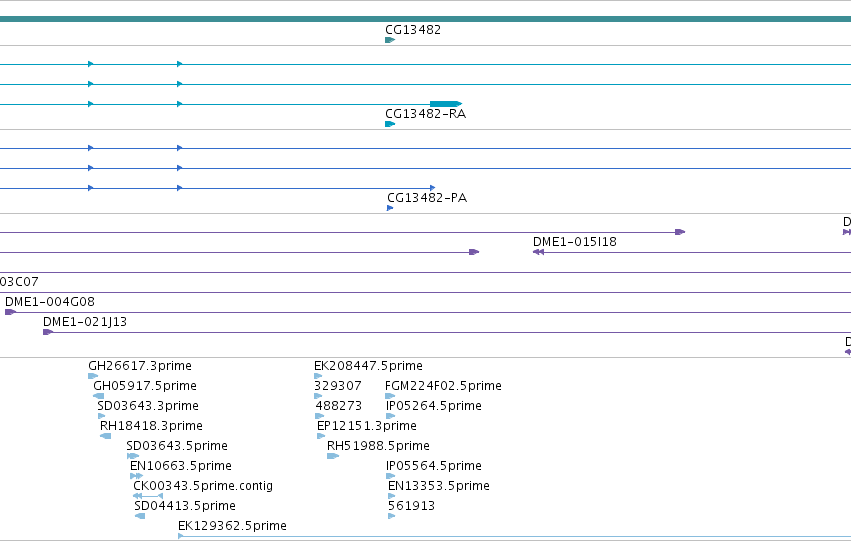Select the IP05564.5prime EST label
Viewport: 851px width, 541px height.
click(434, 466)
